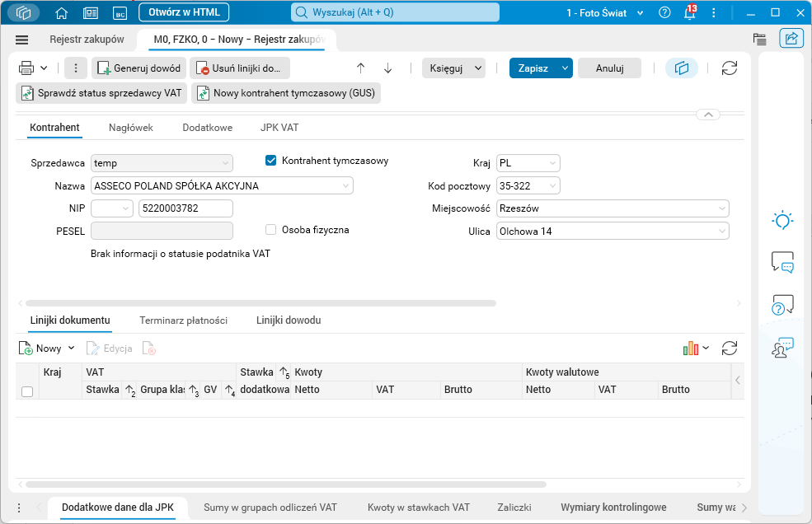Click the horizontal scrollbar under Kontrahent form
Viewport: 812px width, 524px height.
tap(261, 303)
